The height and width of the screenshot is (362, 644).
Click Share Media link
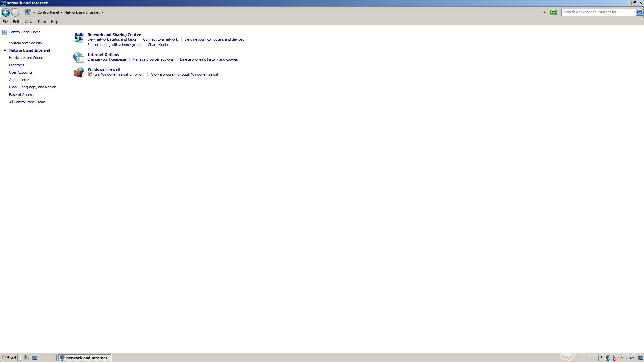click(158, 45)
